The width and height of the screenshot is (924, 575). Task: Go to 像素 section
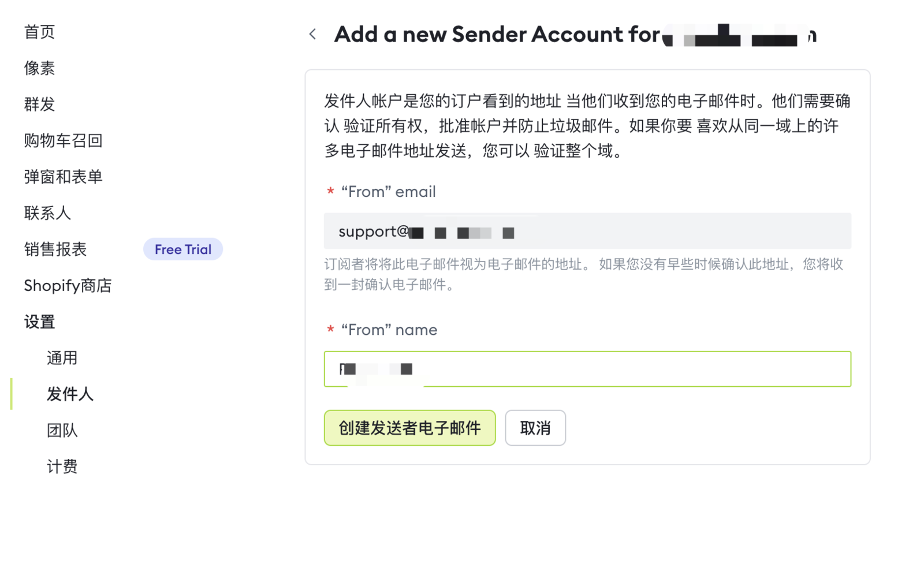(x=39, y=68)
